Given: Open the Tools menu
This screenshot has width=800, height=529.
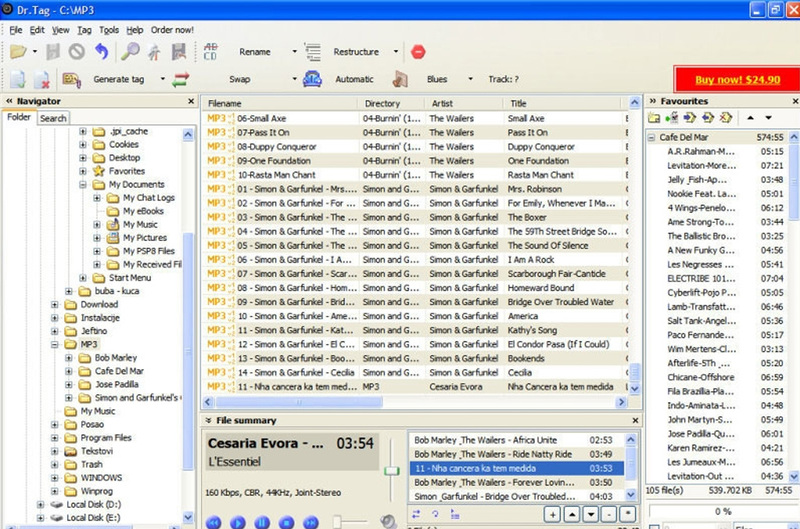Looking at the screenshot, I should (109, 30).
